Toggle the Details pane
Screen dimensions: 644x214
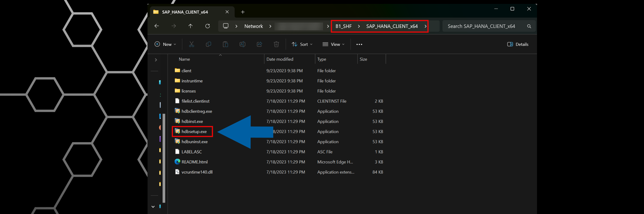tap(517, 44)
